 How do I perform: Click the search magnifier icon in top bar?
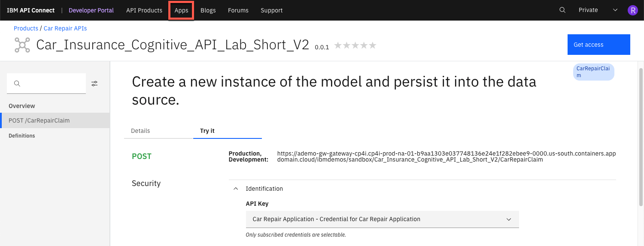point(562,10)
